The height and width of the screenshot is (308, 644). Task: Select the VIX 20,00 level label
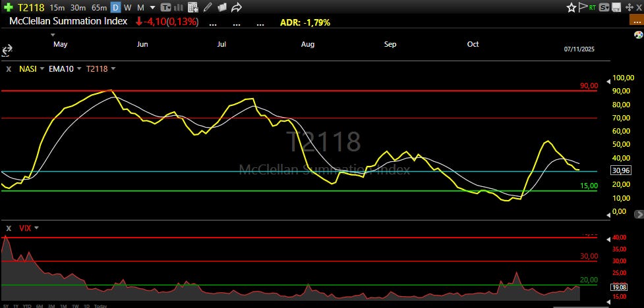coord(589,280)
